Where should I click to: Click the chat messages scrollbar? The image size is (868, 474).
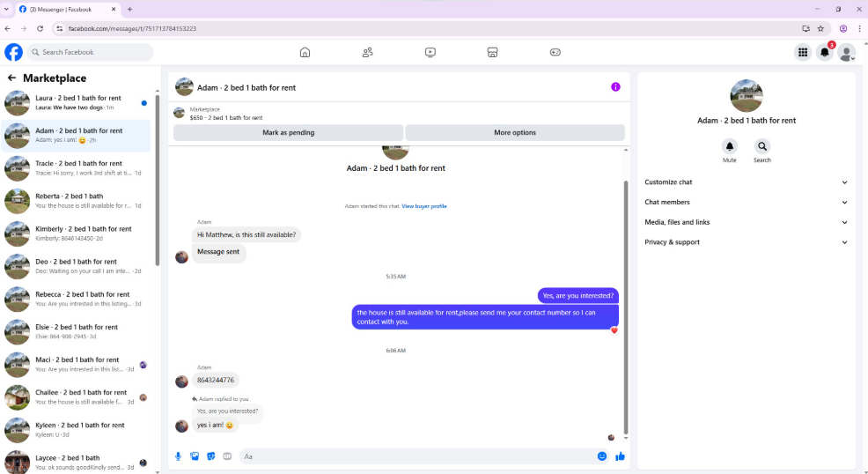pos(626,307)
